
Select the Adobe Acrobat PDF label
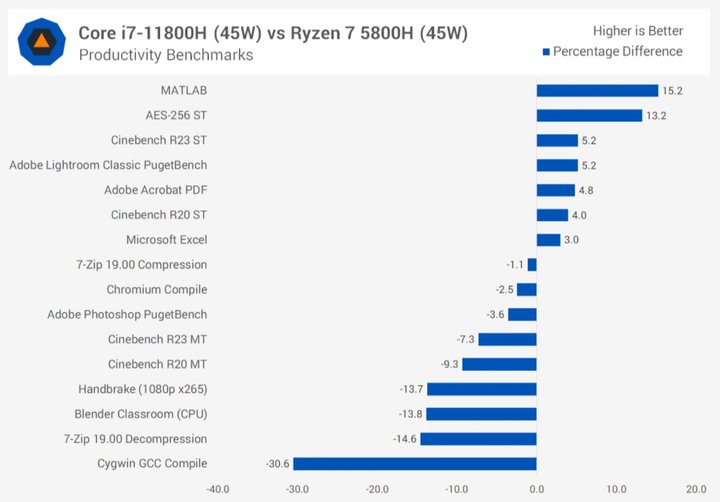[156, 190]
